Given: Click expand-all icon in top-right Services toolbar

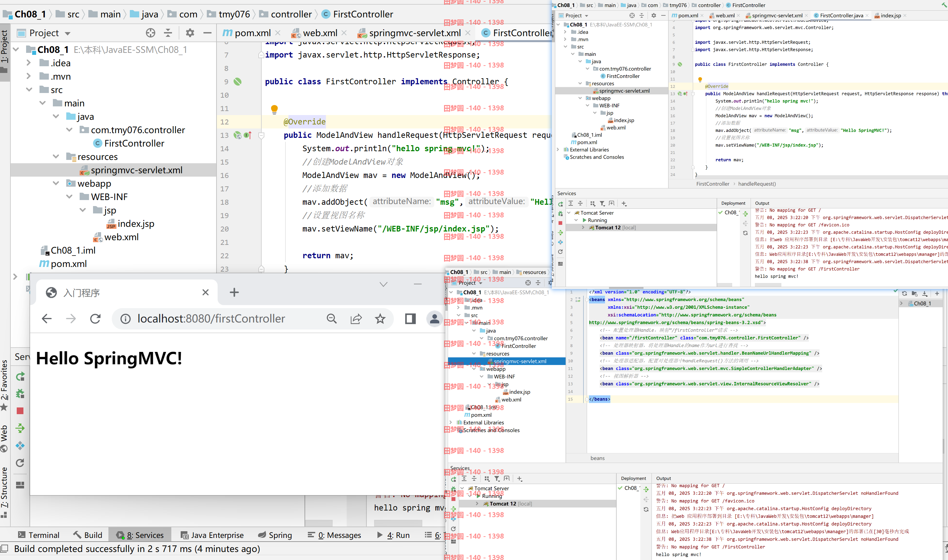Looking at the screenshot, I should [571, 203].
